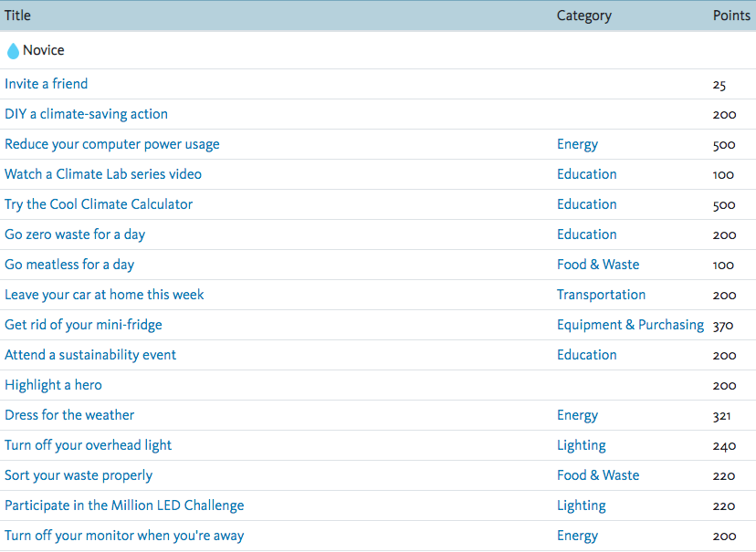The image size is (756, 552).
Task: Open Leave your car at home this week
Action: point(104,295)
